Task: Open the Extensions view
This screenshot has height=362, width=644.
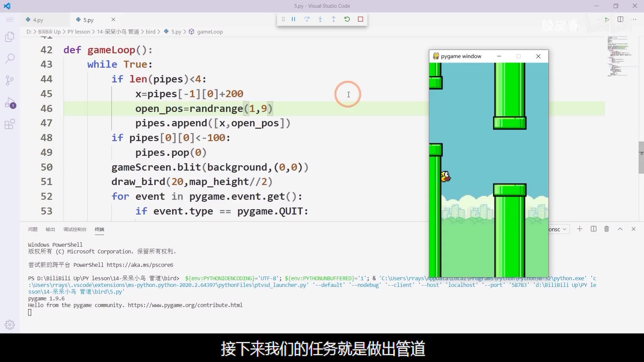Action: pos(10,124)
